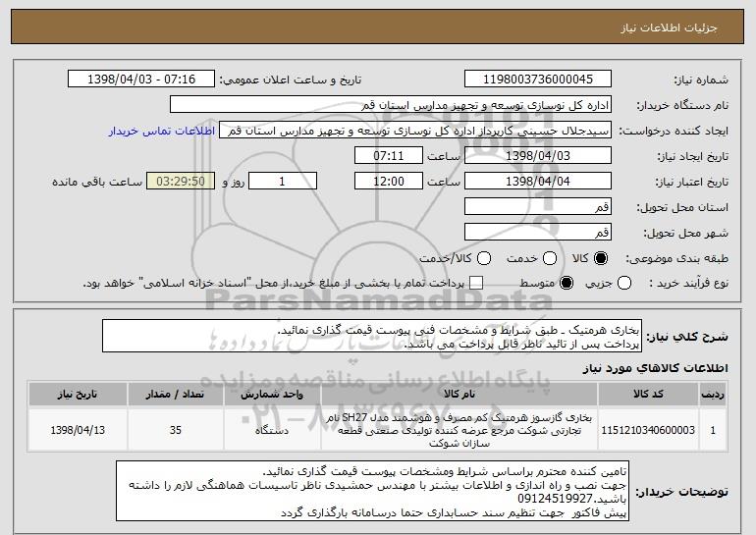The image size is (756, 535).
Task: Click the ردیف column header
Action: click(713, 395)
